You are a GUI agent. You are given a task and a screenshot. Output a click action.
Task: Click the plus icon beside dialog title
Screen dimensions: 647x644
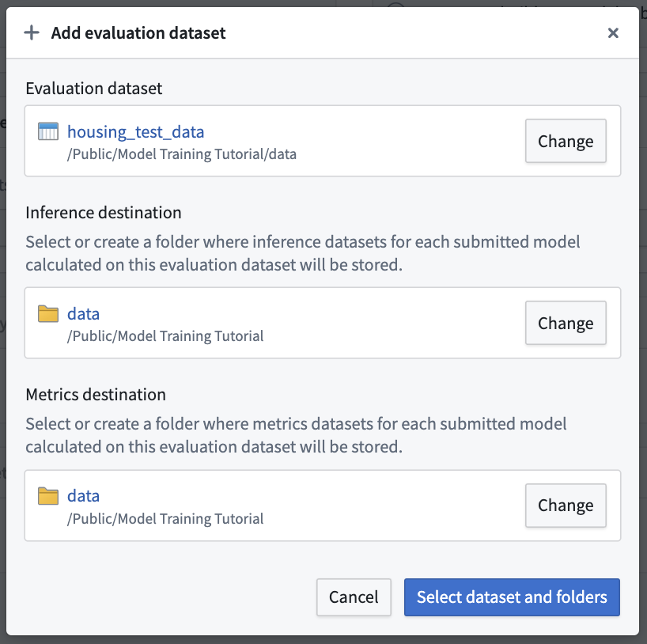[32, 32]
